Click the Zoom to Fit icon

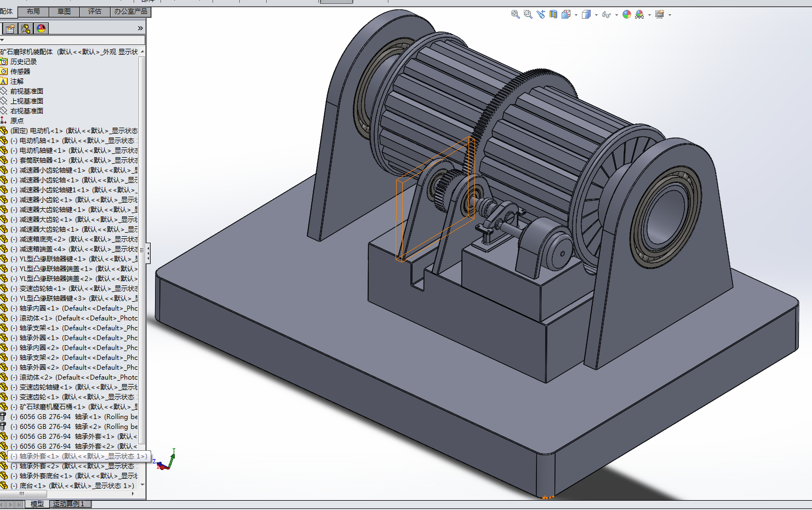515,15
